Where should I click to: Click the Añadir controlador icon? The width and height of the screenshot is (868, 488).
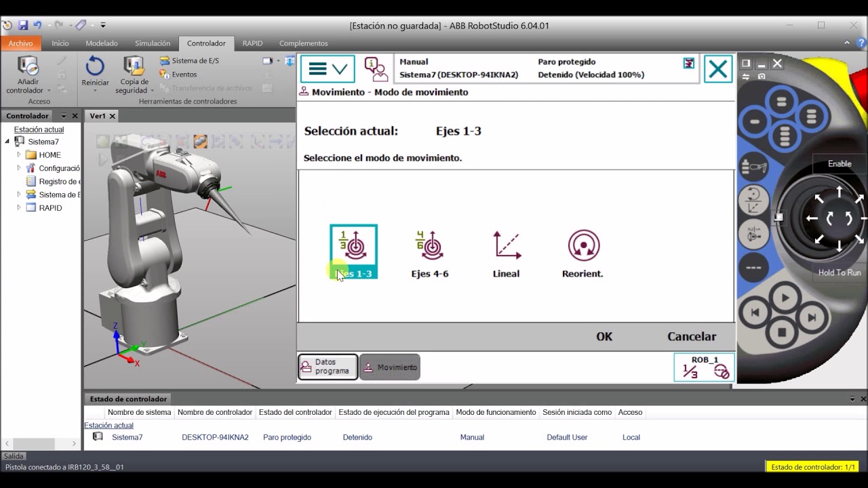pyautogui.click(x=28, y=66)
